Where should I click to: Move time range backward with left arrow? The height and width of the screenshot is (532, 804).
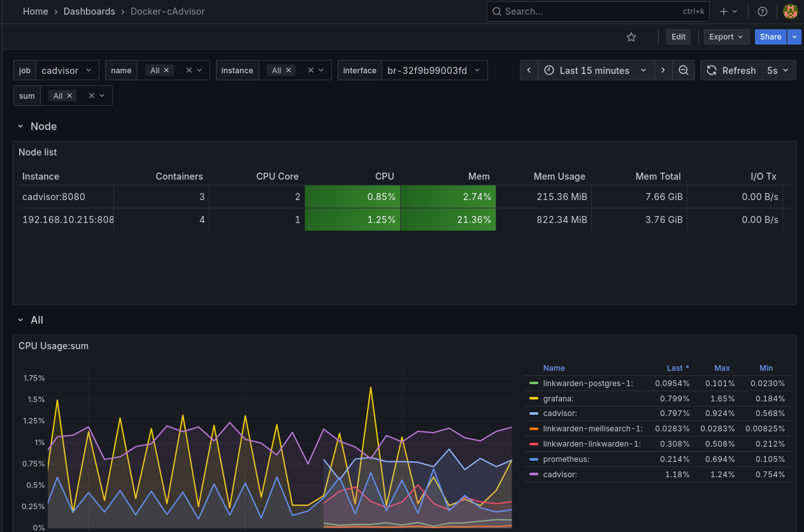click(x=529, y=70)
